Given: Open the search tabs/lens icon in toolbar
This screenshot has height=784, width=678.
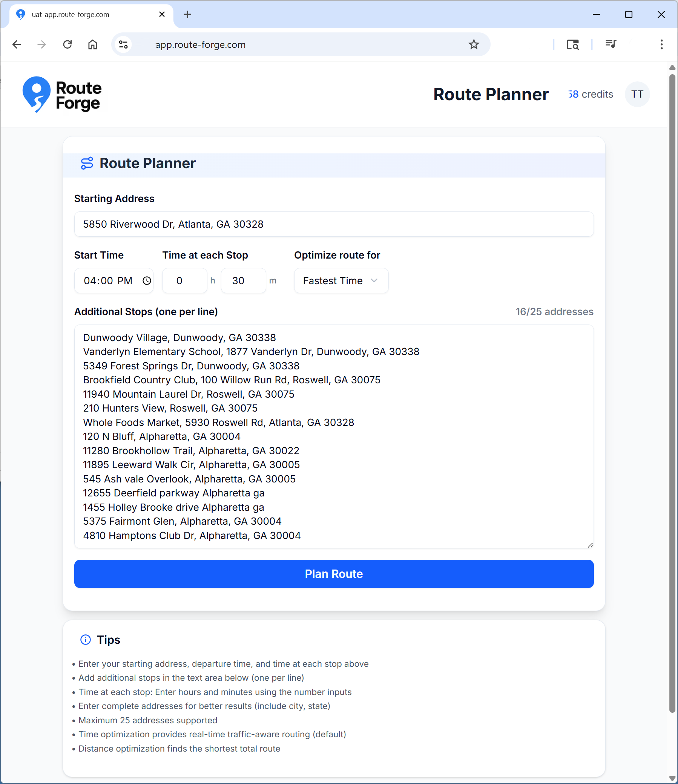Looking at the screenshot, I should 573,44.
